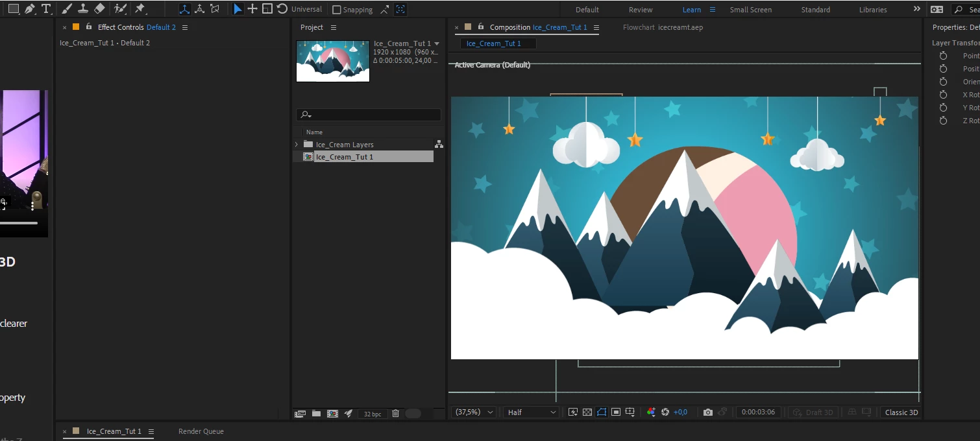Image resolution: width=980 pixels, height=441 pixels.
Task: Open Project Settings rocket icon
Action: pos(349,413)
